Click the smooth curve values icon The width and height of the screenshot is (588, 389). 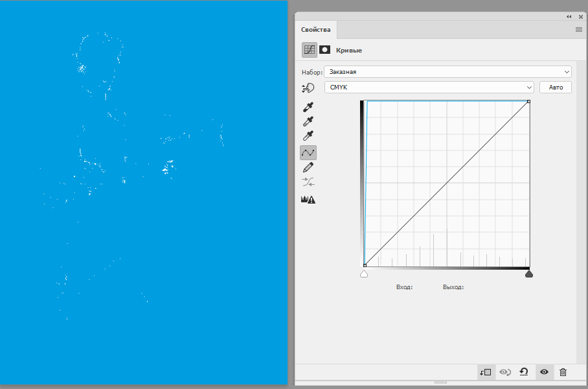point(308,182)
